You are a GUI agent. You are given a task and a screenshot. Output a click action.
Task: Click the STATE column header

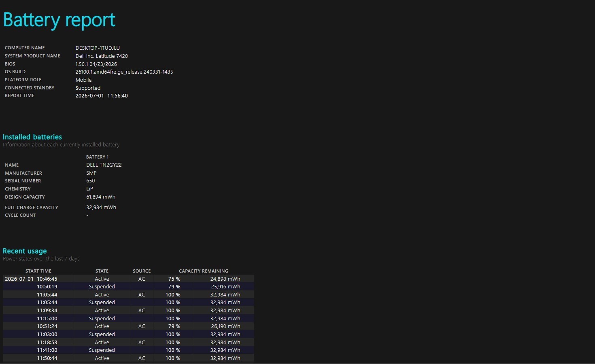(x=102, y=271)
